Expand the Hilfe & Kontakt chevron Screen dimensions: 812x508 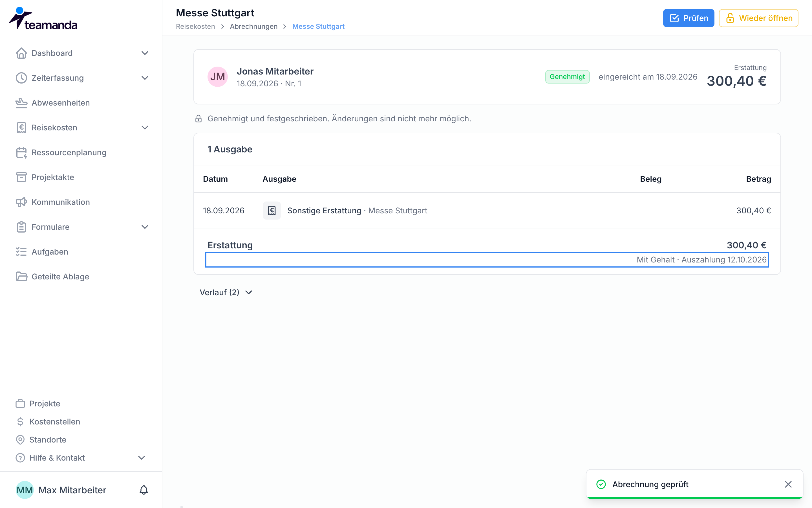click(142, 458)
